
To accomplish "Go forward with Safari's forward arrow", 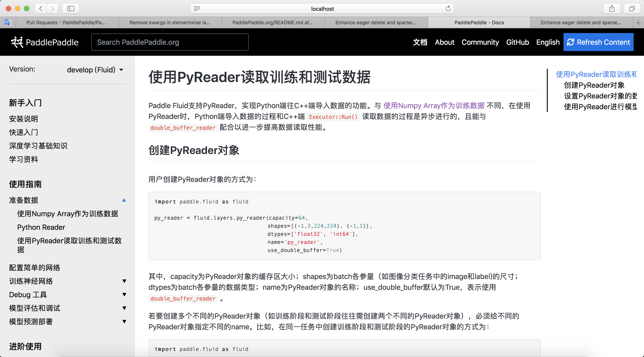I will [52, 9].
